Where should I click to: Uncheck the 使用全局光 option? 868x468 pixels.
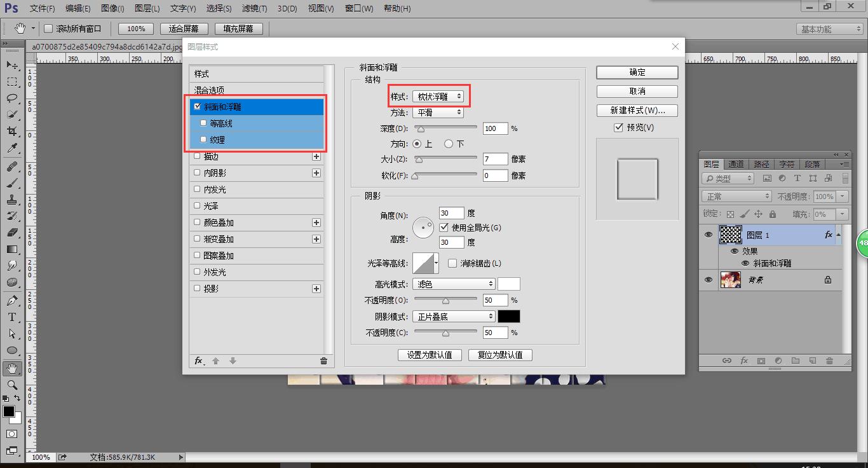443,228
